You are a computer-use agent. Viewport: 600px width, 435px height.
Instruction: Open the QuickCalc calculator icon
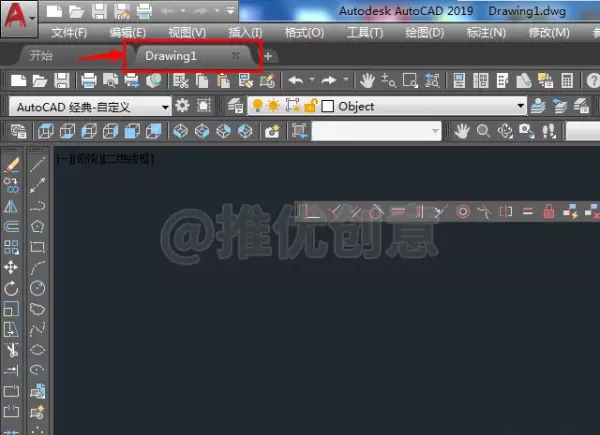(x=567, y=81)
